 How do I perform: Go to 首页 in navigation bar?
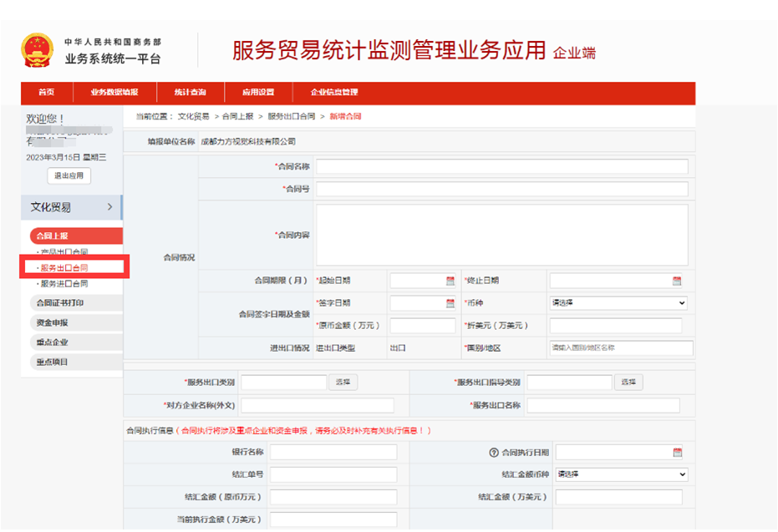pos(47,92)
